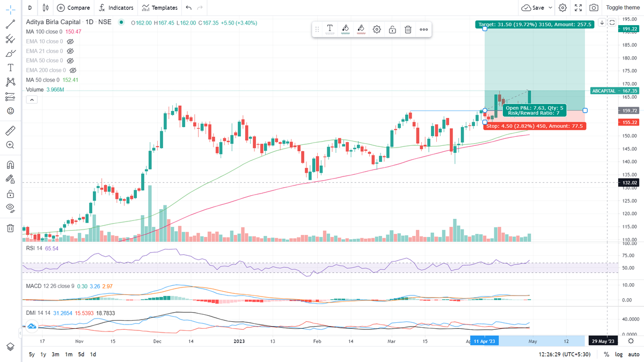Select the Trend Line tool
644x362 pixels.
[10, 24]
